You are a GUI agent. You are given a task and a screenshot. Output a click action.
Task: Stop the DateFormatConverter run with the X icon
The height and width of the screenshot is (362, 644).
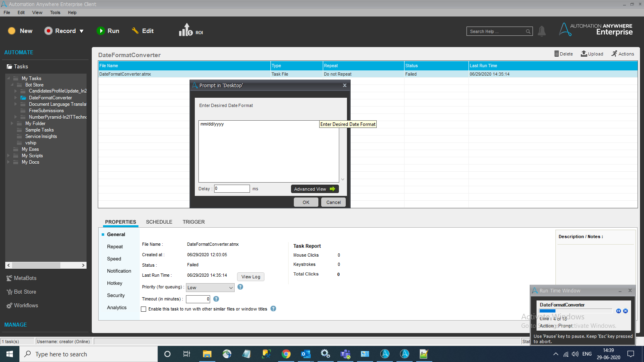tap(625, 311)
